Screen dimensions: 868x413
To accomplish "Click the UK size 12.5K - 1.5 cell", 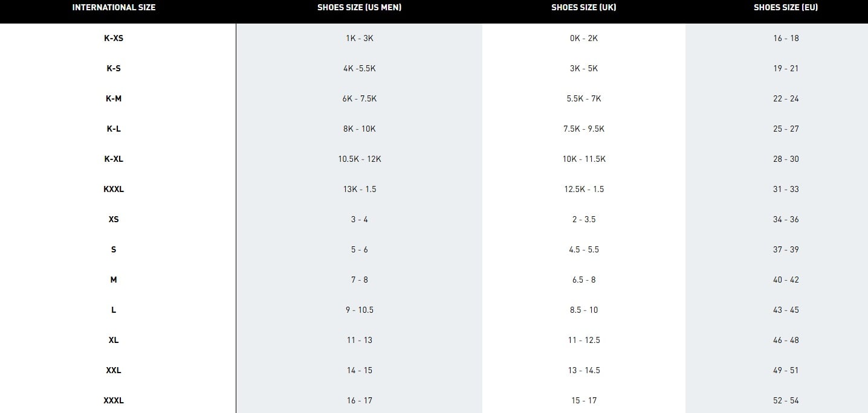I will (x=583, y=189).
